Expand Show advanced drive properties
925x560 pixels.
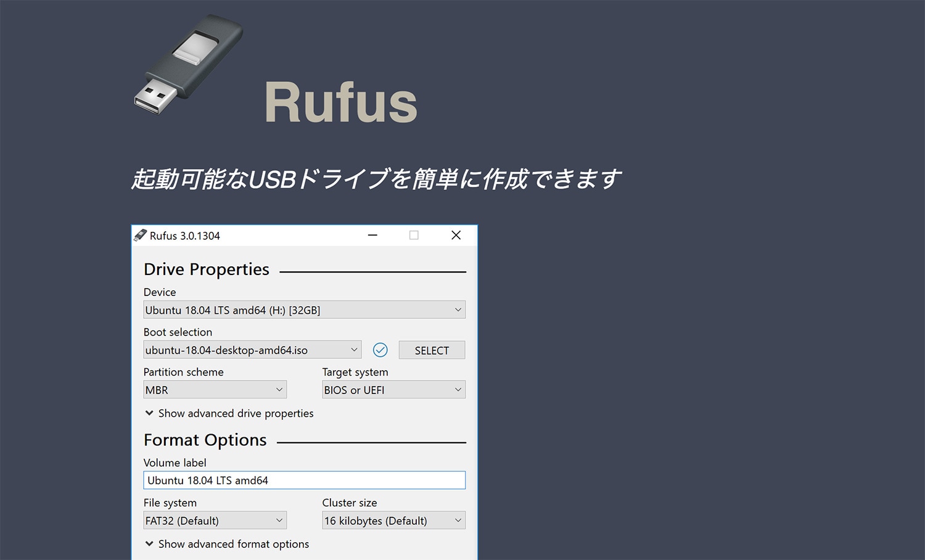(x=229, y=413)
